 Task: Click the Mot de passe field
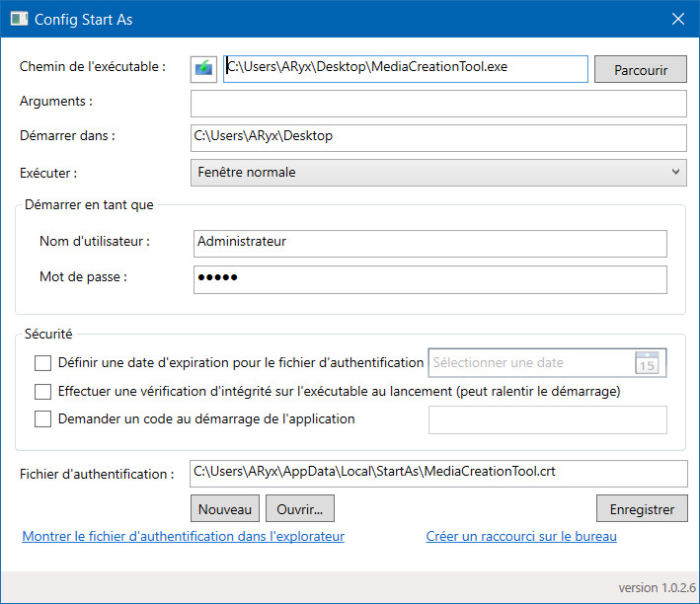point(430,280)
